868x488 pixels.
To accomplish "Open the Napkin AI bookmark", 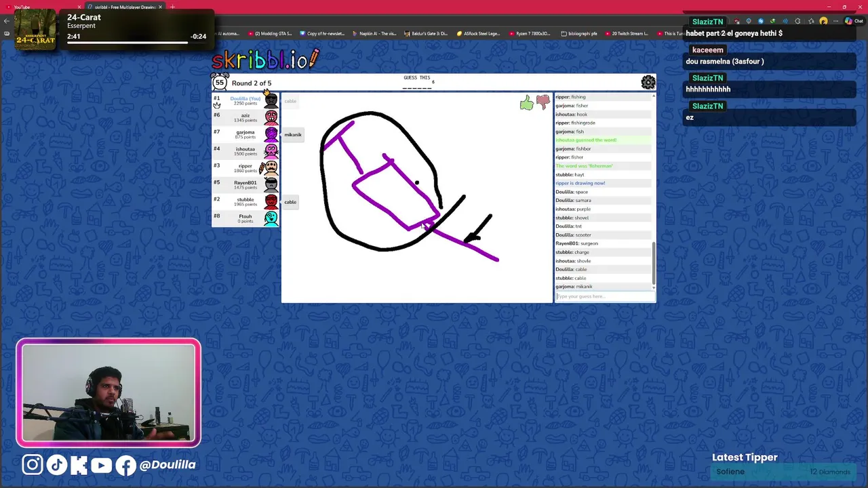I will (374, 33).
